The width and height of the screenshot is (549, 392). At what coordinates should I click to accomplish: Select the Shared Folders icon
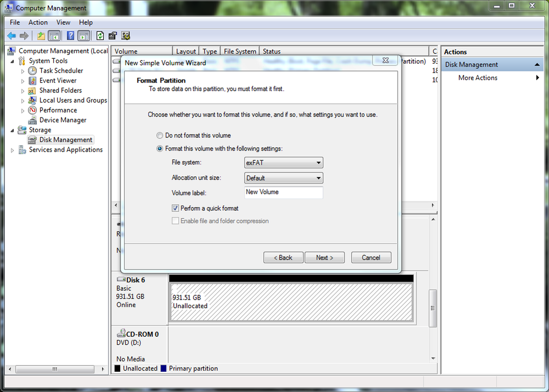click(32, 91)
